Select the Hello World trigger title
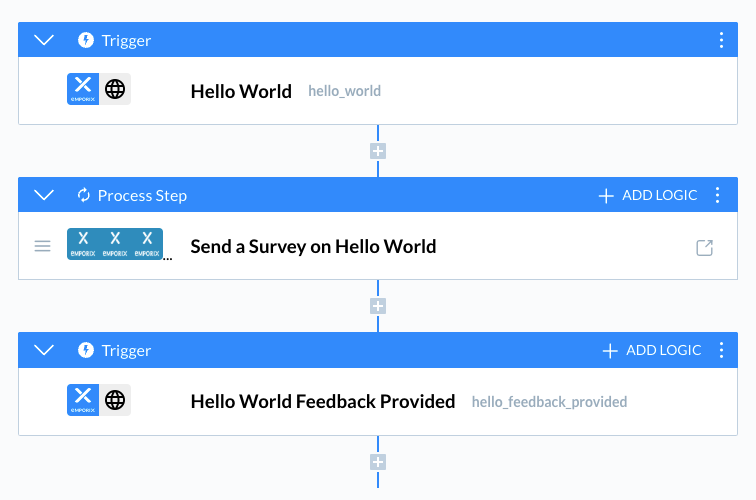The height and width of the screenshot is (500, 756). point(241,91)
